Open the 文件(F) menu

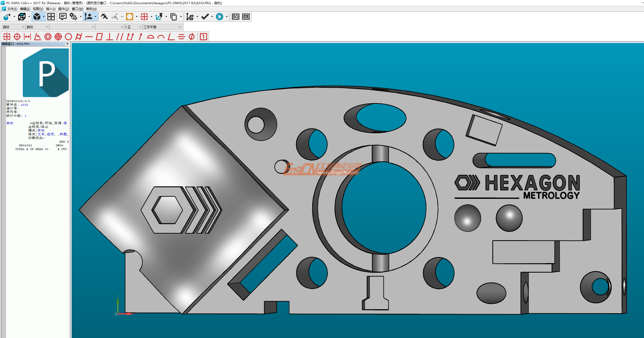pos(12,9)
